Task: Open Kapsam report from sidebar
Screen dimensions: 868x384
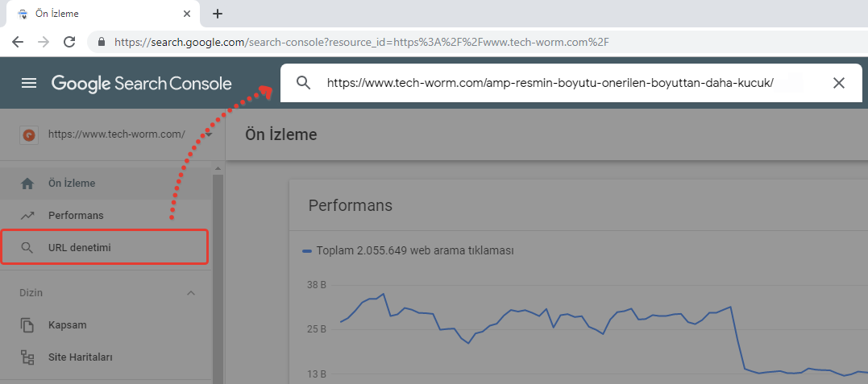Action: [x=67, y=325]
